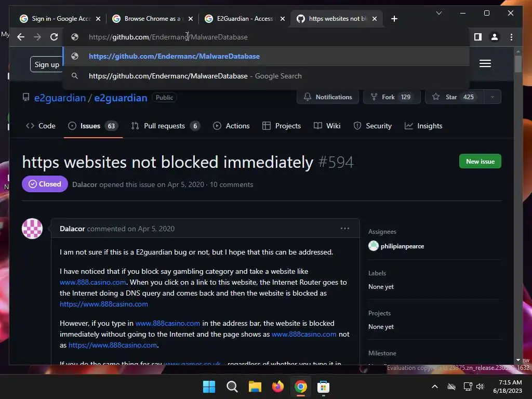This screenshot has height=399, width=532.
Task: Open the e2guardian repository name link
Action: click(121, 98)
